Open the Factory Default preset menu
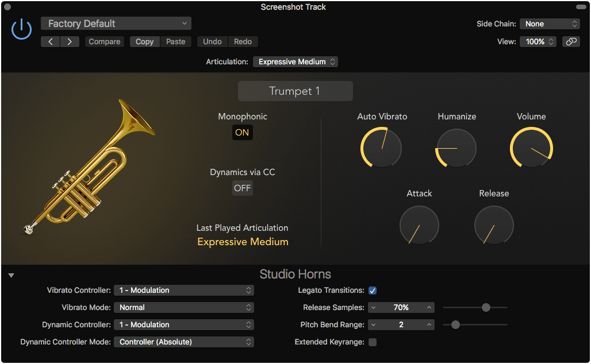 [116, 24]
